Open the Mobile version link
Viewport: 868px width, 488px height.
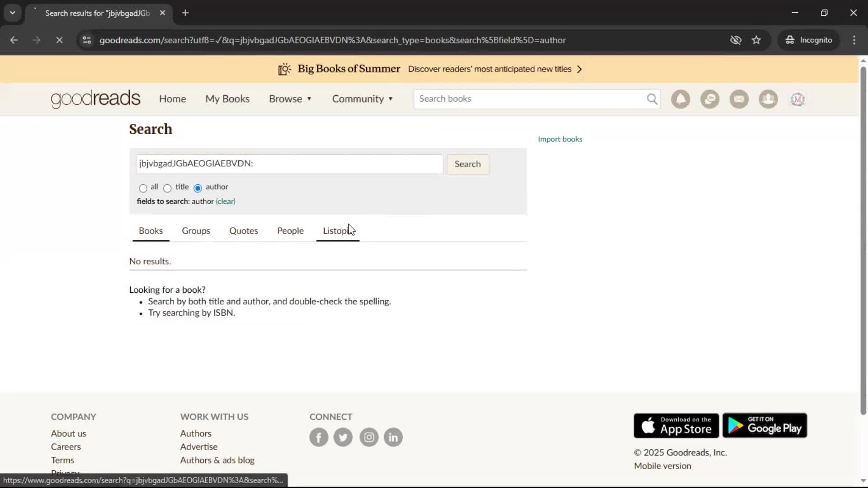(x=662, y=466)
